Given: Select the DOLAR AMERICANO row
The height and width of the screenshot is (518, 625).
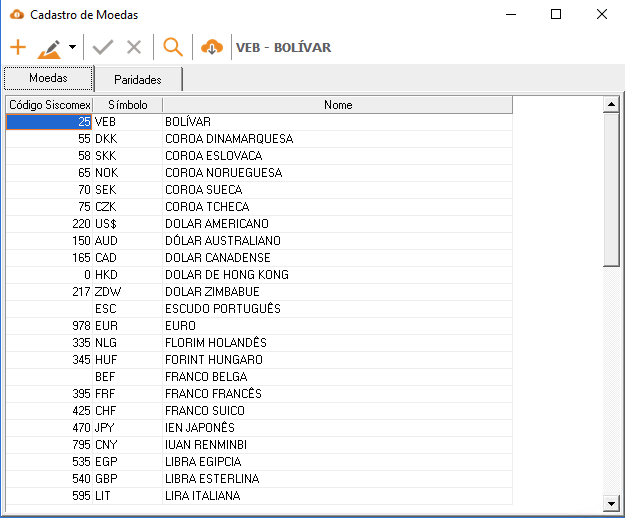Looking at the screenshot, I should 259,224.
